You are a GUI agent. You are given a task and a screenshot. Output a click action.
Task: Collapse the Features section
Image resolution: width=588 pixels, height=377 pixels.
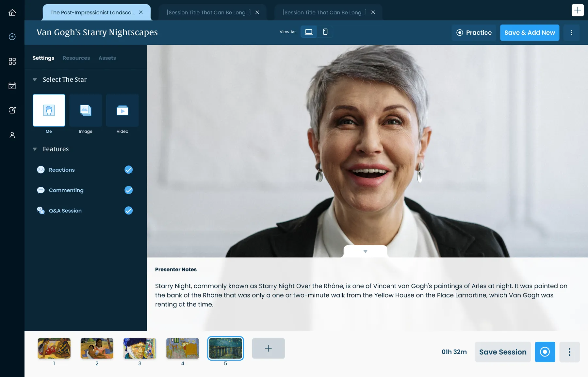(35, 149)
